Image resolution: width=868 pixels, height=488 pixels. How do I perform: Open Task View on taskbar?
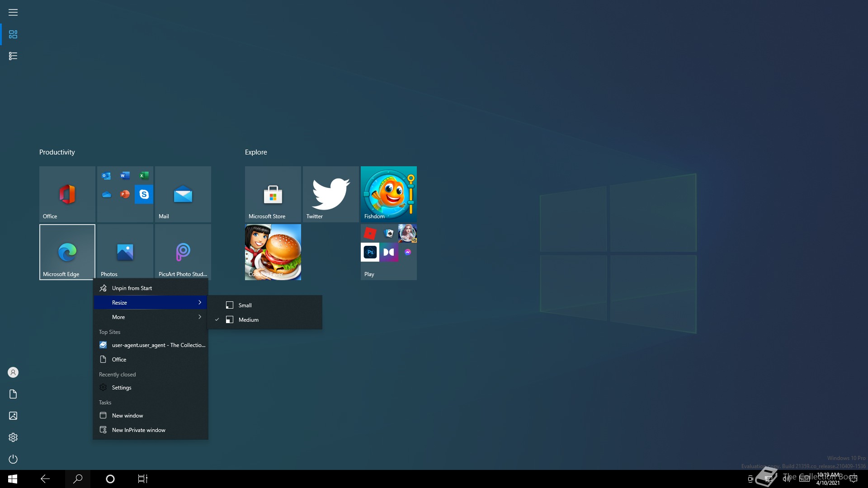pyautogui.click(x=143, y=479)
